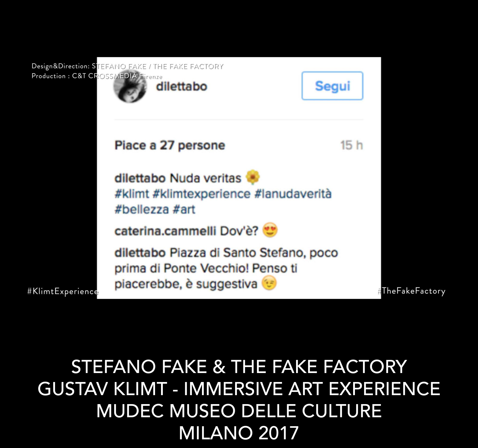Click the Design&Direction credit line
The image size is (478, 448).
point(128,66)
